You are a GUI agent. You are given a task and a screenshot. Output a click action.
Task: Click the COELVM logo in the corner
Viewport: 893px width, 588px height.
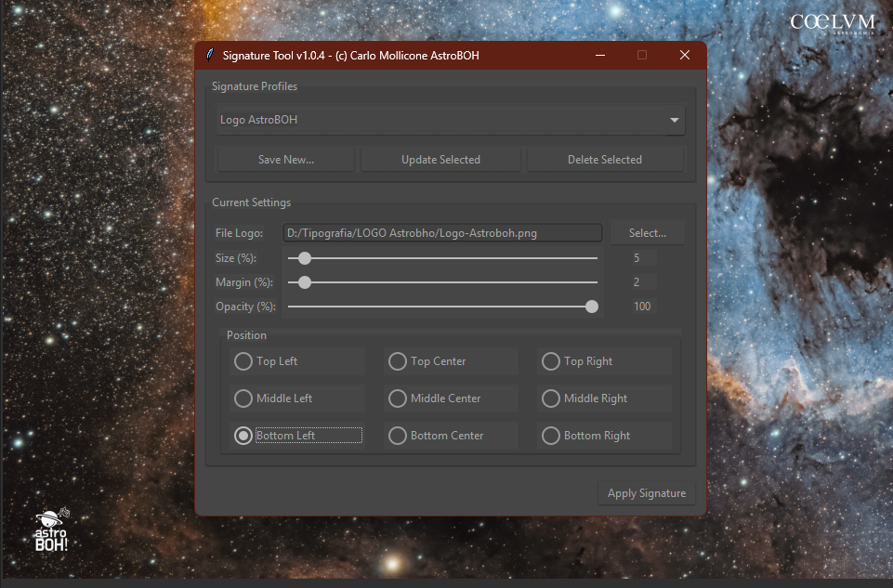tap(832, 22)
